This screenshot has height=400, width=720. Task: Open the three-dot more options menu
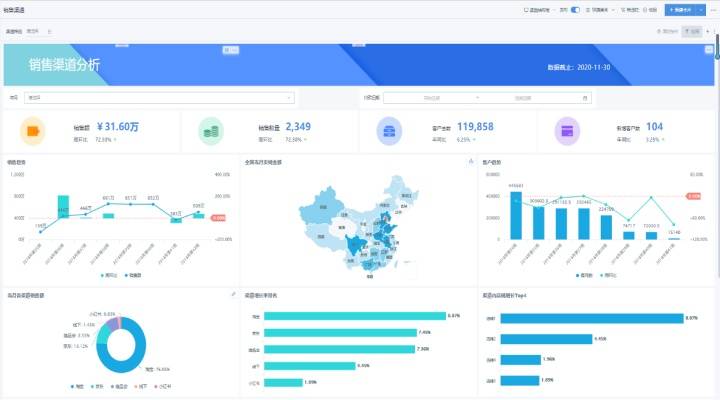(712, 9)
